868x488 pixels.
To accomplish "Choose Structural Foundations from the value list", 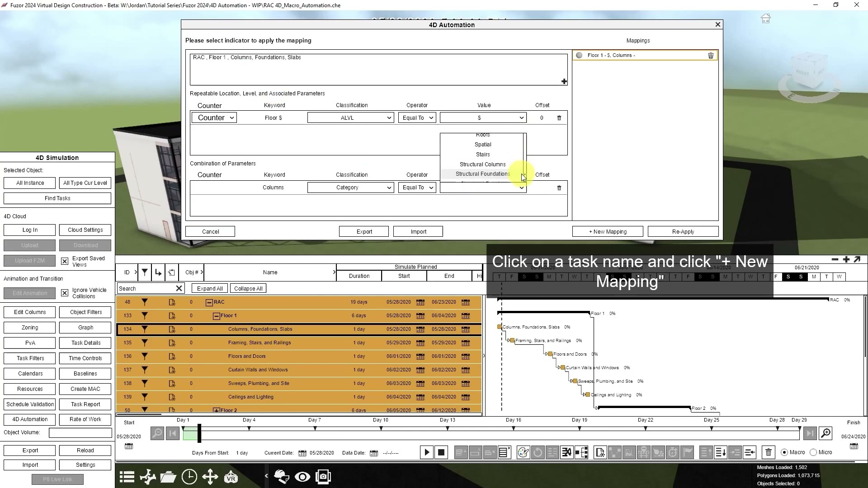I will 482,174.
